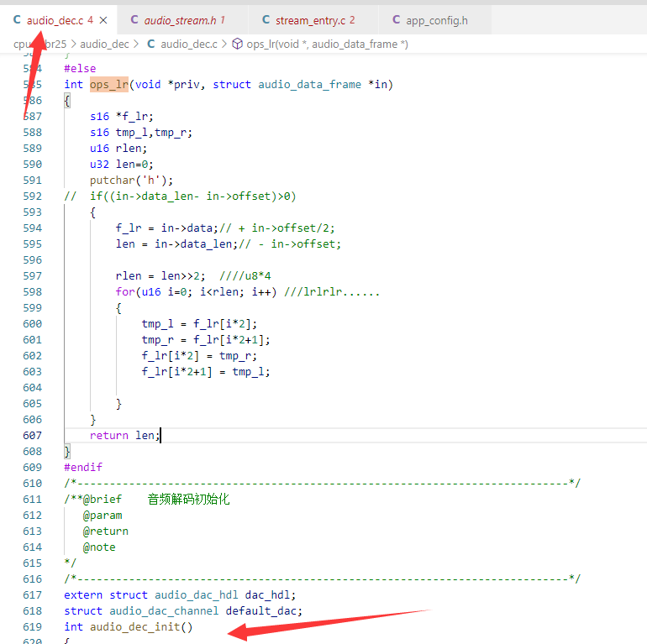The width and height of the screenshot is (647, 644).
Task: Click the C file icon on app_config.h tab
Action: pyautogui.click(x=396, y=19)
